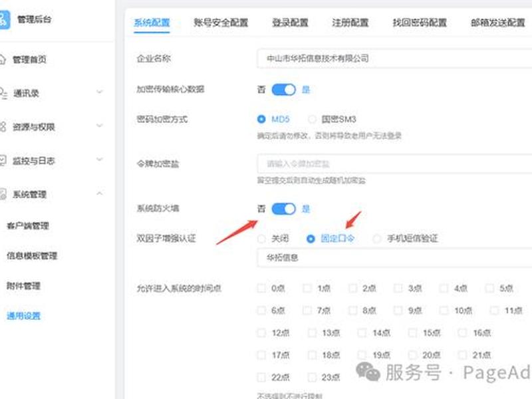Screen dimensions: 532x399
Task: Check the 9点 time checkbox
Action: point(398,310)
